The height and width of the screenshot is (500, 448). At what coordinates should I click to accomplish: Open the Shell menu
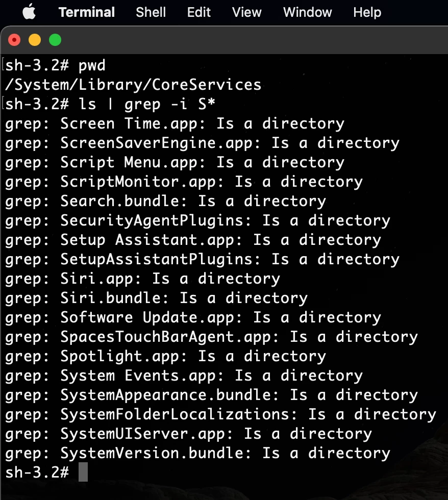coord(151,12)
